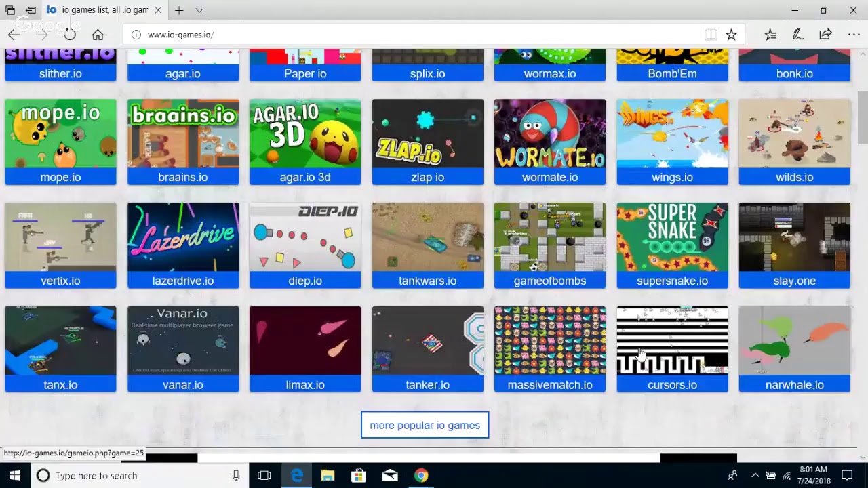This screenshot has width=868, height=488.
Task: Switch to the io games list tab
Action: (104, 10)
